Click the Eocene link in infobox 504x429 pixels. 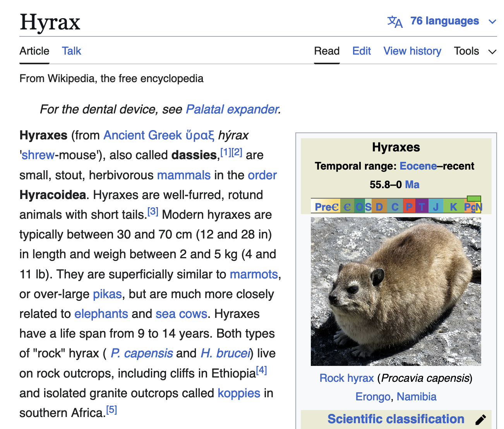418,166
